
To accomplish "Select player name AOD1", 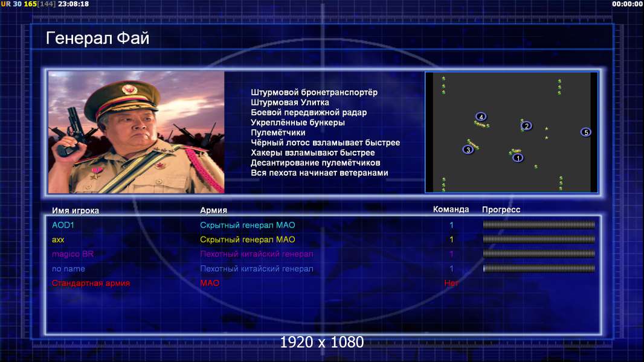I will (x=63, y=225).
